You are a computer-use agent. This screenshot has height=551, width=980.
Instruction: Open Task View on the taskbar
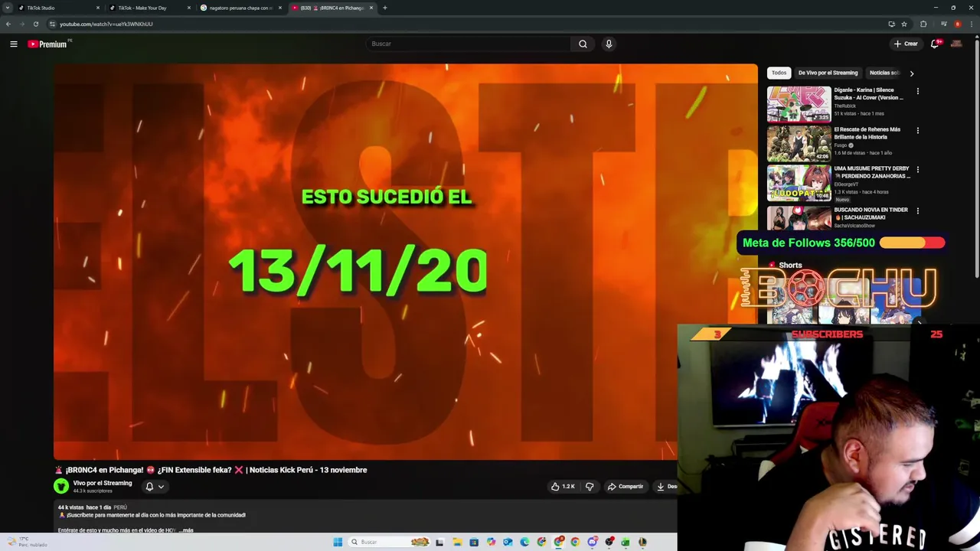[x=439, y=542]
